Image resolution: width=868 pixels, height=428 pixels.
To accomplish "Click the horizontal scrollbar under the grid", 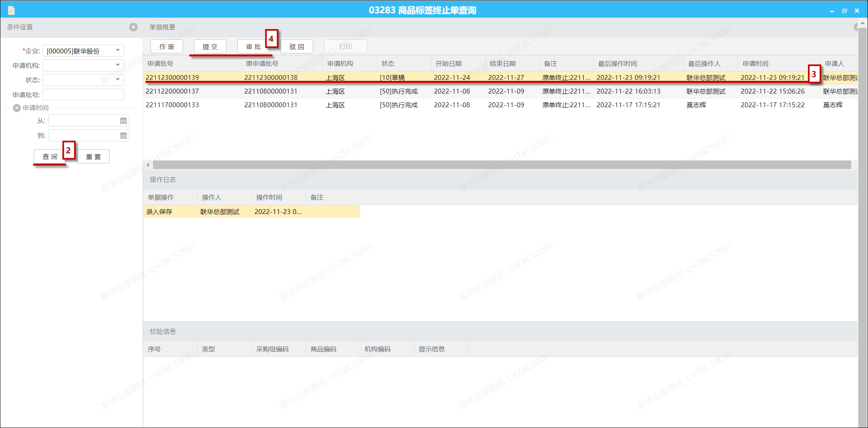I will 501,165.
